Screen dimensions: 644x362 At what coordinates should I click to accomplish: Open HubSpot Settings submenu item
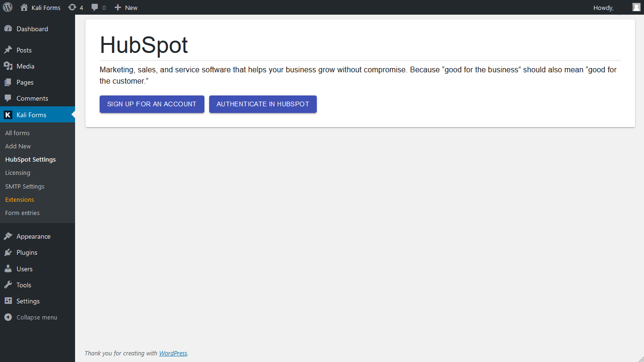(30, 159)
